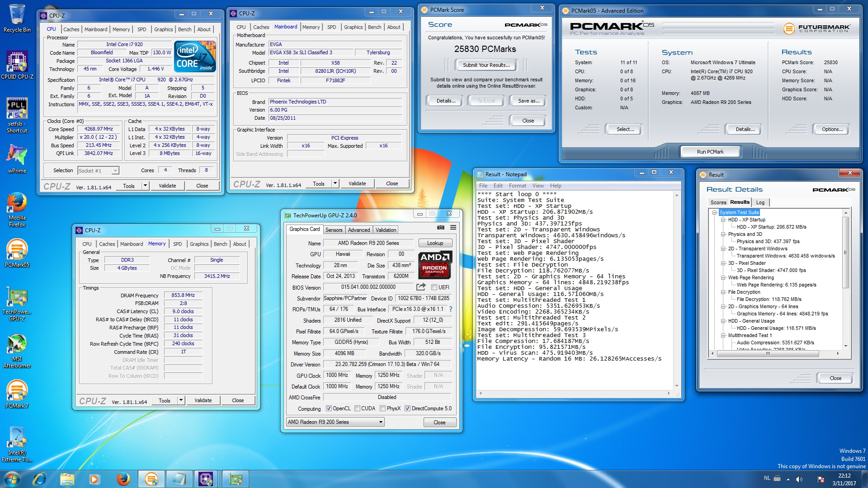868x488 pixels.
Task: Click the Lookup button in GPU-Z
Action: point(435,243)
